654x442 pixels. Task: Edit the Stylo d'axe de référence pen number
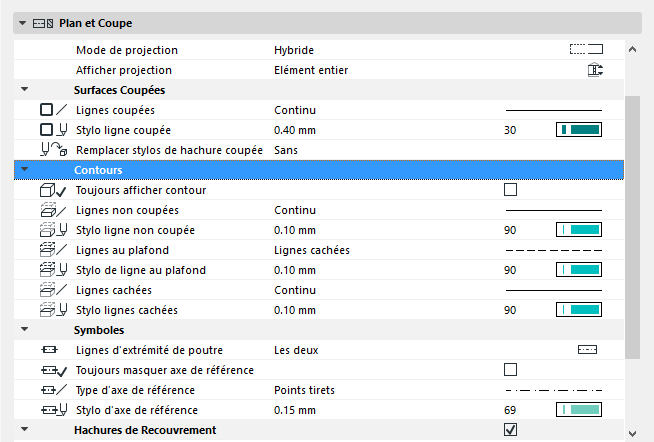tap(510, 410)
